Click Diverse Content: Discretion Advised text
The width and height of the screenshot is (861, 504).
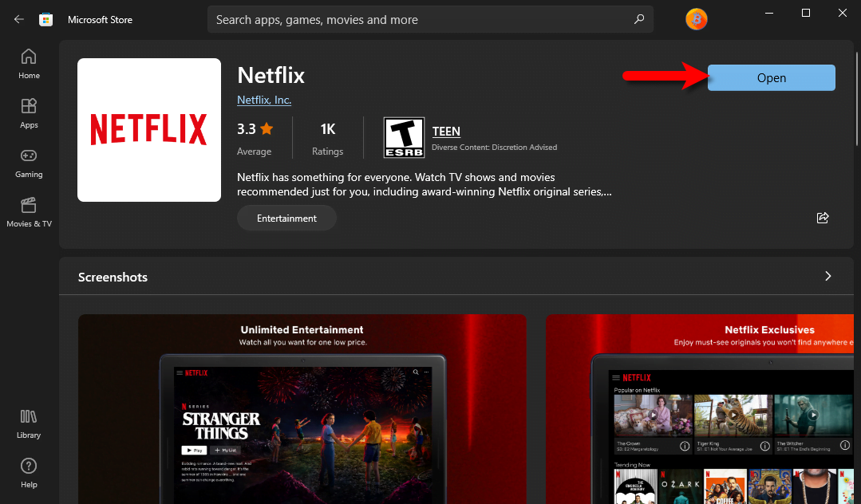click(494, 148)
